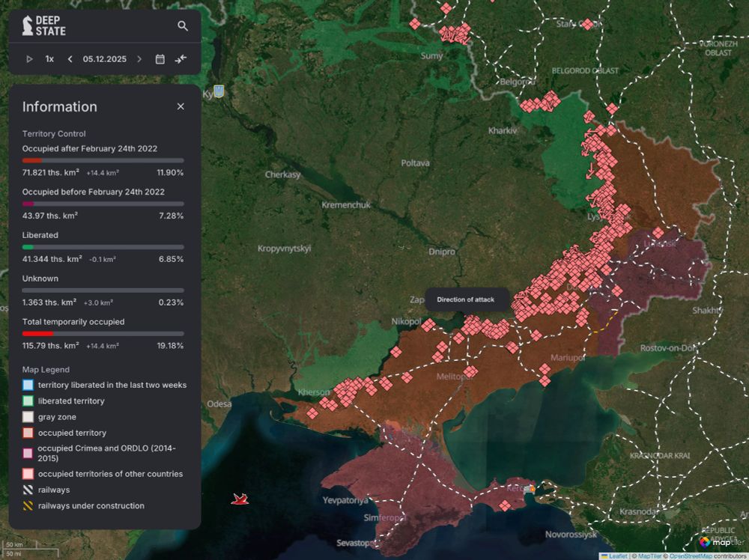Screen dimensions: 749x560
Task: Click the Kropyvnytskyi city label
Action: click(x=284, y=249)
